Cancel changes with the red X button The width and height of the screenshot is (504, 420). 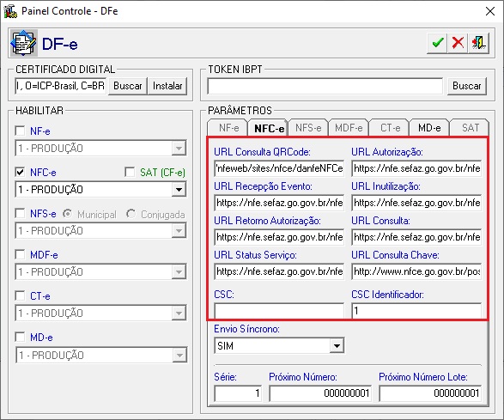(x=458, y=43)
